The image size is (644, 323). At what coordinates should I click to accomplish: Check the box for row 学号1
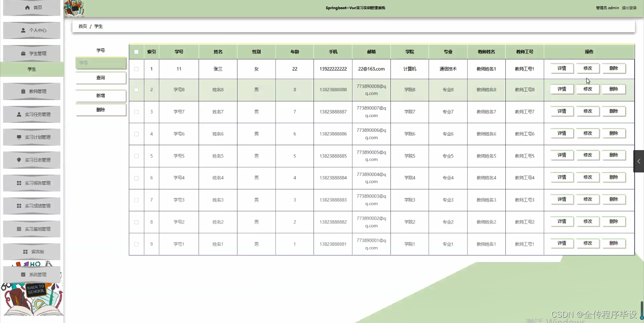(136, 244)
